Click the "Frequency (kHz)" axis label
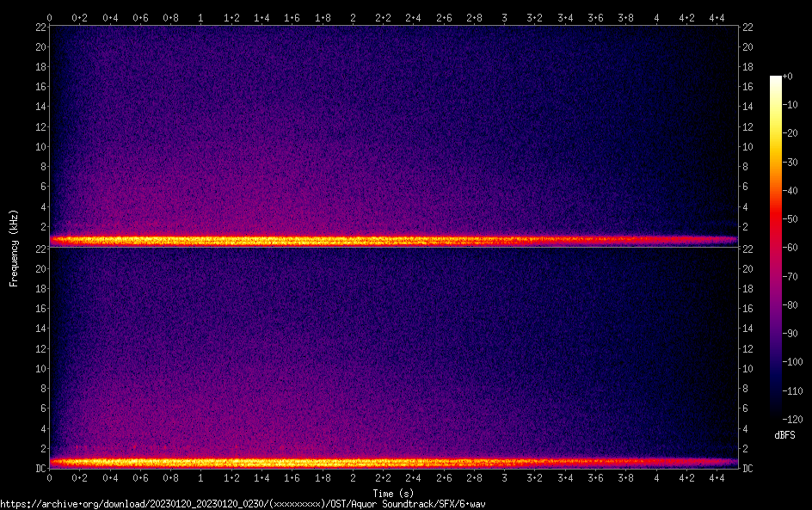Image resolution: width=812 pixels, height=510 pixels. 14,247
